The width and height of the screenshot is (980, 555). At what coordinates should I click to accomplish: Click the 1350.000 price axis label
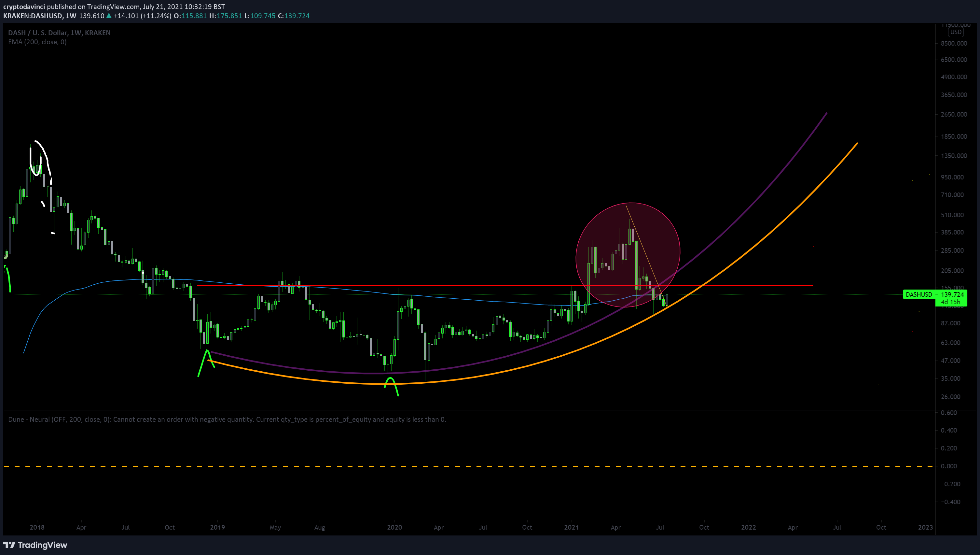(x=954, y=155)
